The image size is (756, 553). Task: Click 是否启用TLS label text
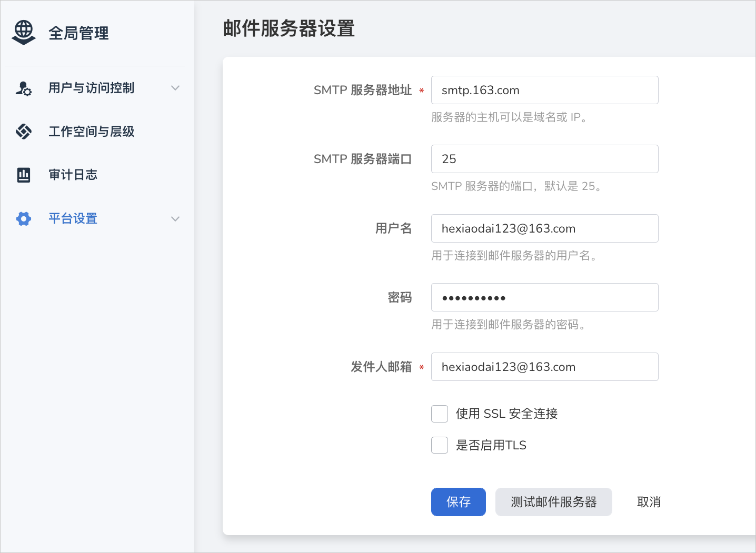click(x=491, y=445)
